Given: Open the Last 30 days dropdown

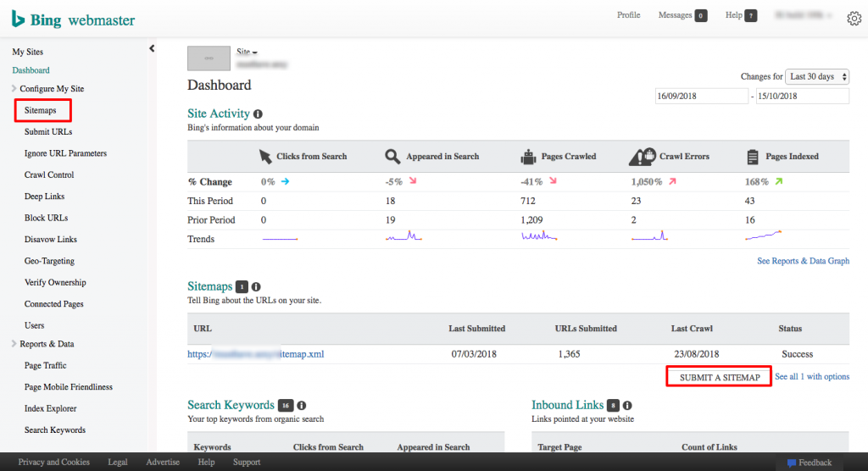Looking at the screenshot, I should 817,77.
